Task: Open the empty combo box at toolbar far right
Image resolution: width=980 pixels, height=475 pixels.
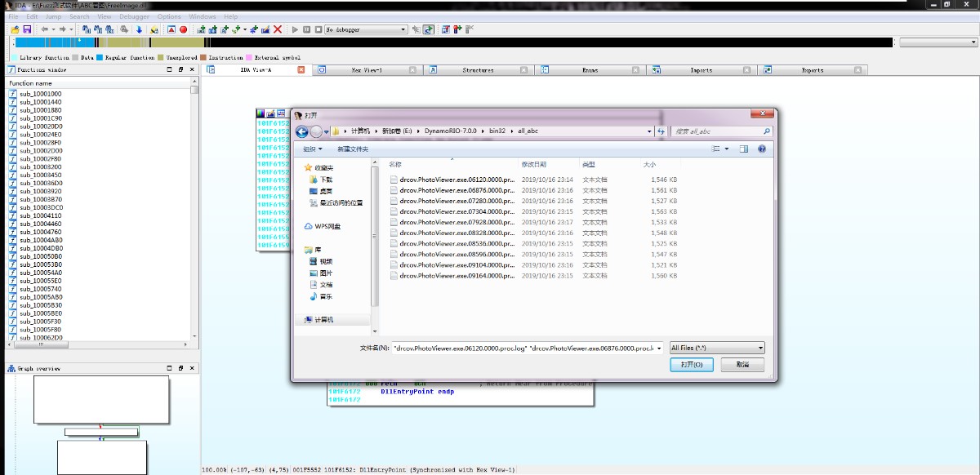Action: 938,42
